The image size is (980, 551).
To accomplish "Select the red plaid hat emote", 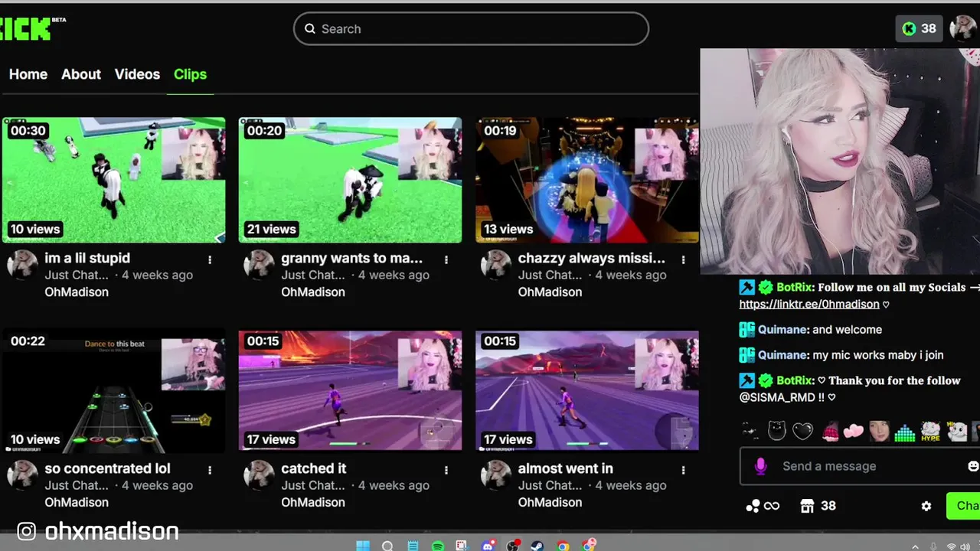I will click(830, 432).
